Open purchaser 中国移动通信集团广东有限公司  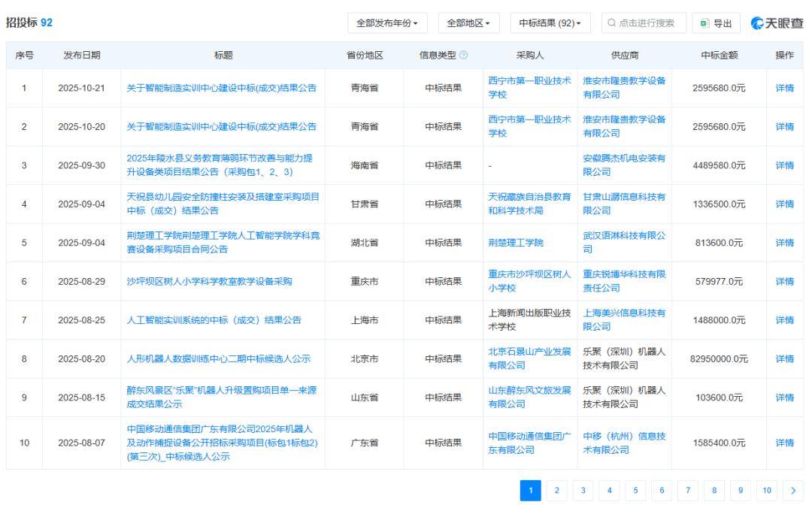(529, 443)
